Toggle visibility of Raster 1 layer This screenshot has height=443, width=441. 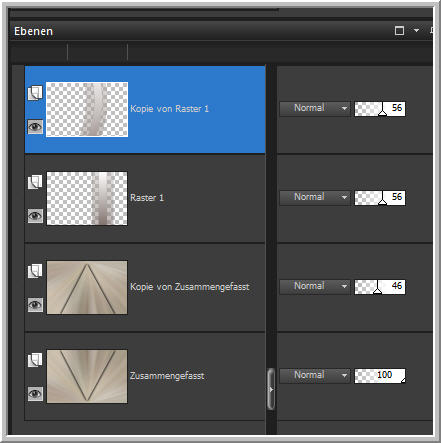pos(35,216)
